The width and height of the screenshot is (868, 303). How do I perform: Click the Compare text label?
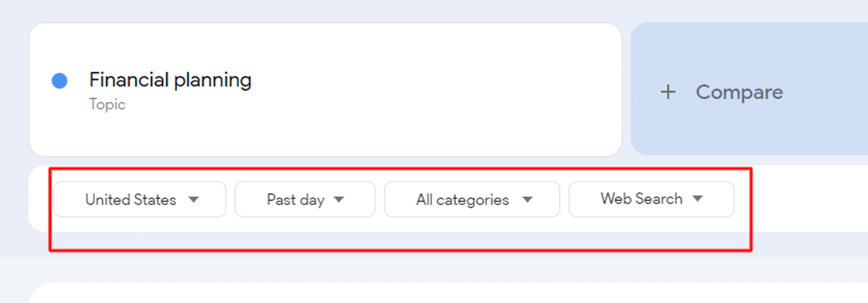739,93
